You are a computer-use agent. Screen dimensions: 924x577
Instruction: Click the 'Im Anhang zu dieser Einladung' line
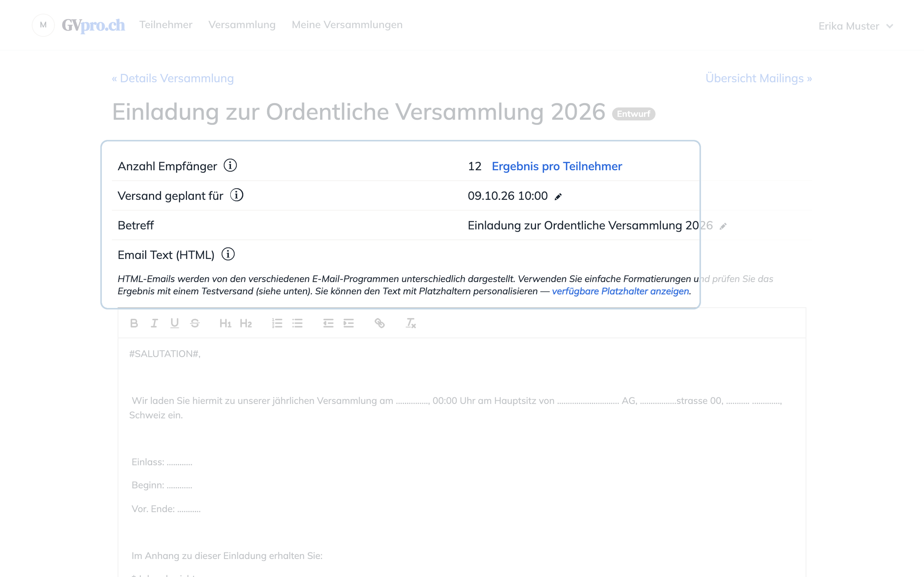click(227, 556)
